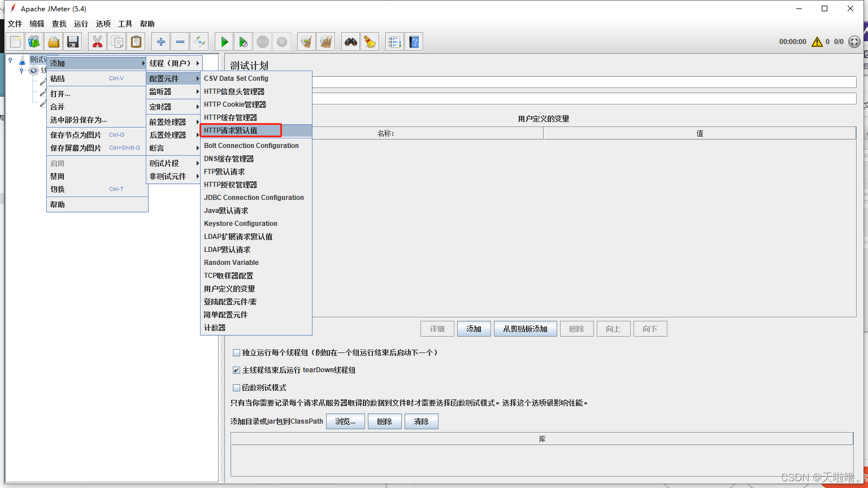Image resolution: width=868 pixels, height=488 pixels.
Task: Select JDBC Connection Configuration item
Action: (256, 198)
